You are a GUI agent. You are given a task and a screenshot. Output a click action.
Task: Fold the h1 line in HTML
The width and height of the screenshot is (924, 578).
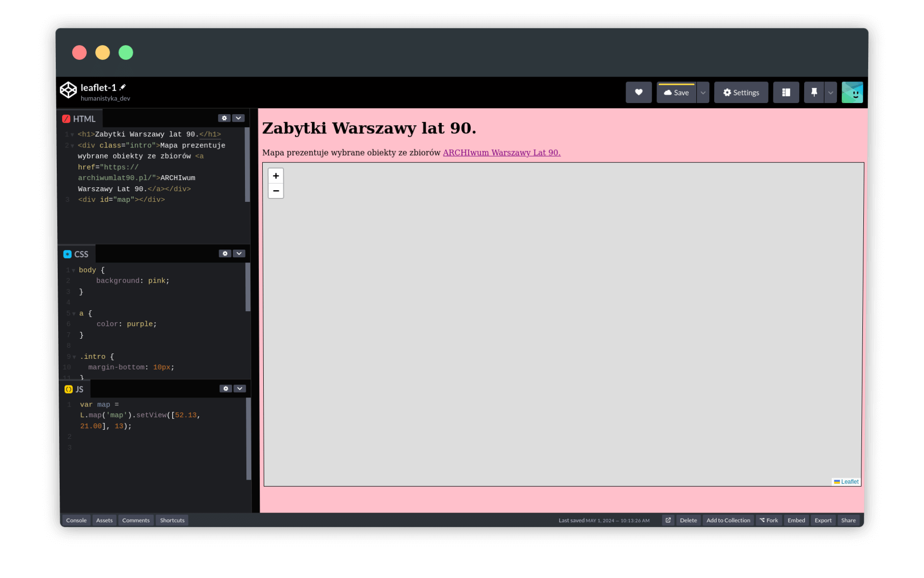(73, 134)
